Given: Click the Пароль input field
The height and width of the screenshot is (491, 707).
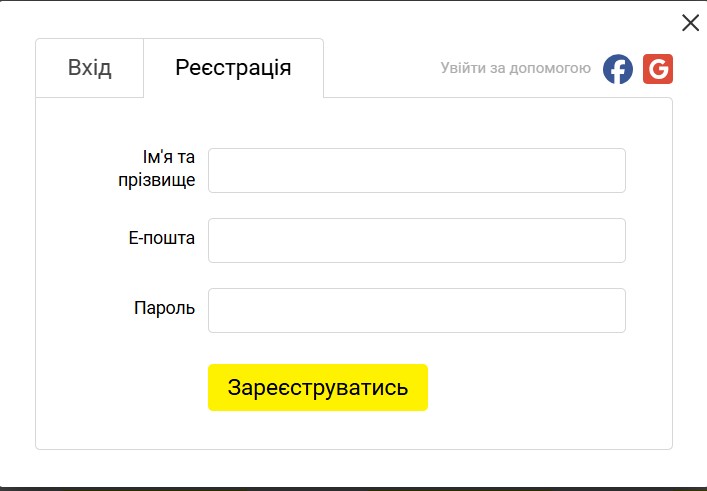Looking at the screenshot, I should point(417,310).
